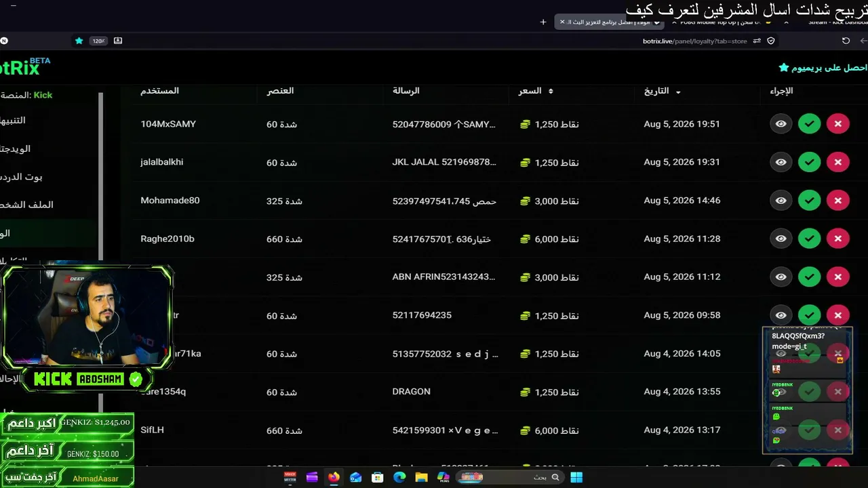
Task: Open the 120% zoom level indicator
Action: click(x=99, y=41)
